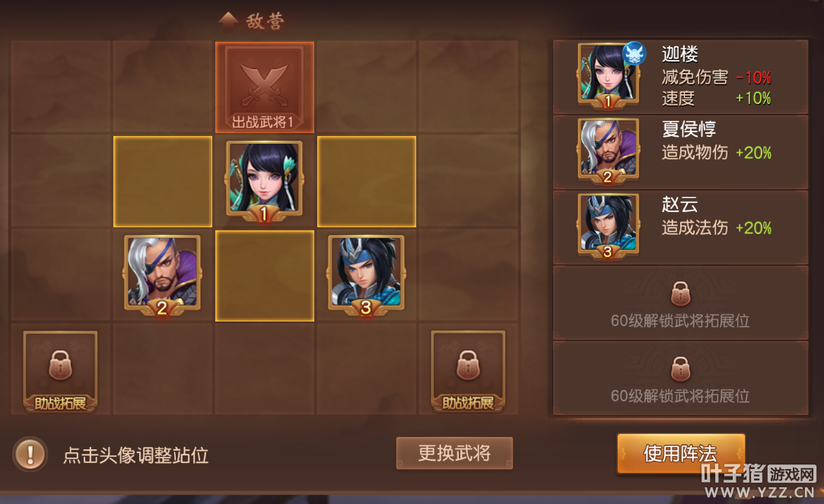Select highlighted empty cell right of 迦楼
This screenshot has height=504, width=824.
pos(367,182)
